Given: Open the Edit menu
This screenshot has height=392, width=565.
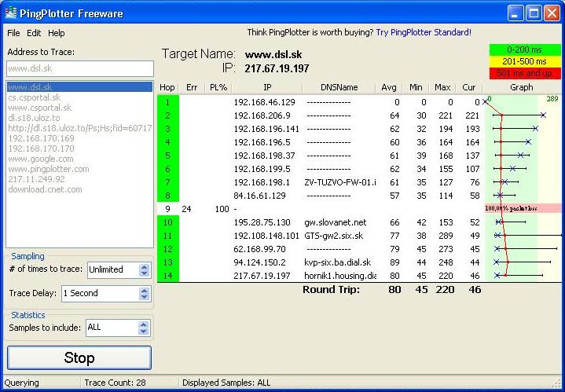Looking at the screenshot, I should [x=34, y=34].
